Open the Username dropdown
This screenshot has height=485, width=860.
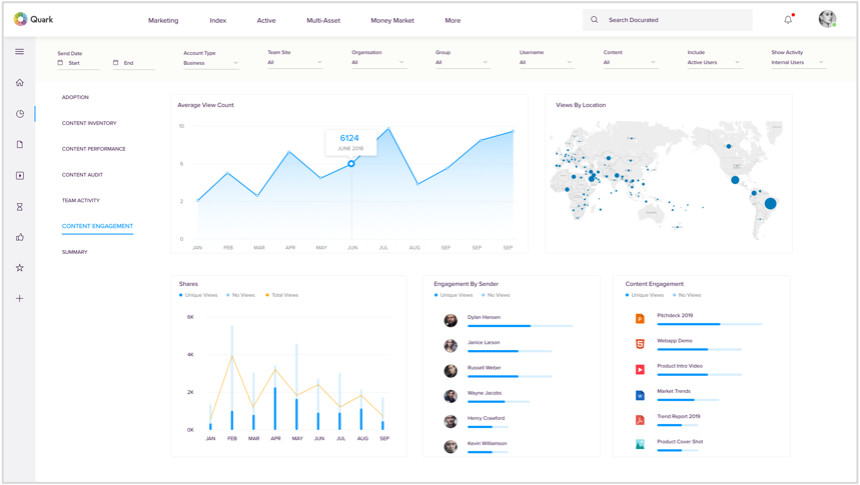(546, 63)
